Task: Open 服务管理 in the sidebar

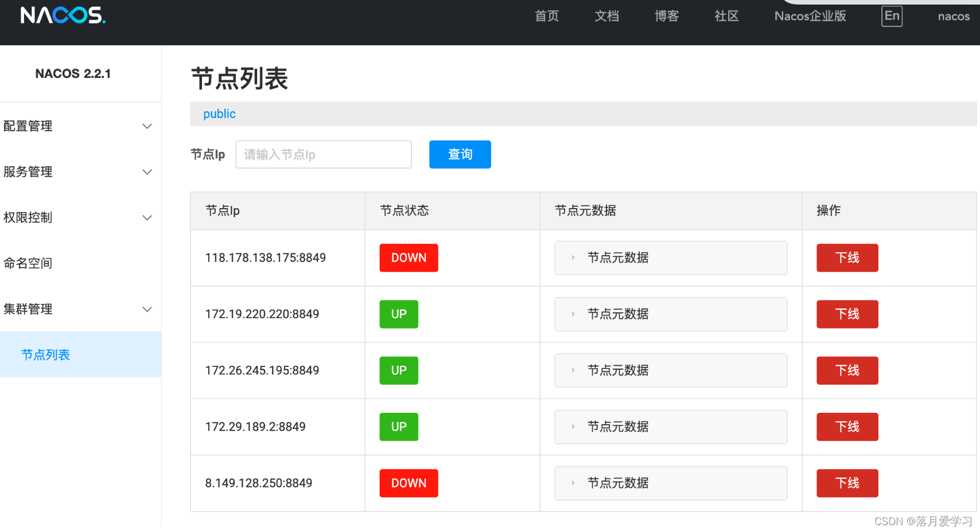Action: pyautogui.click(x=80, y=172)
